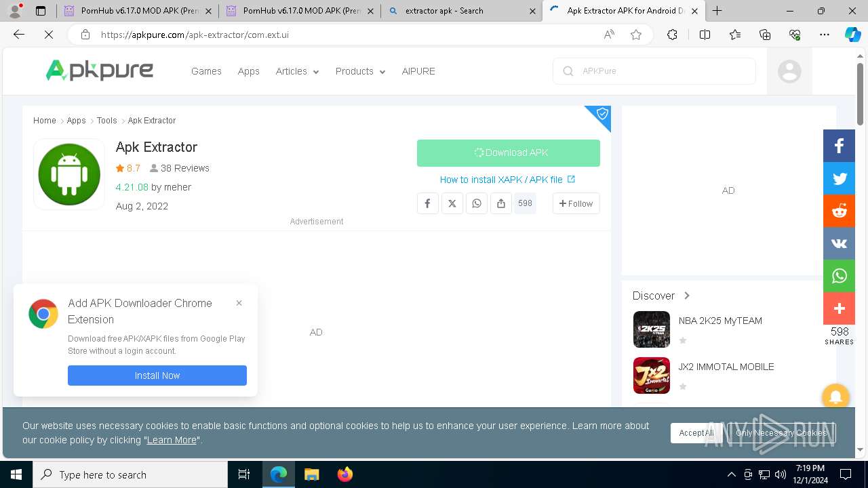
Task: Share via WhatsApp icon under Download APK
Action: point(477,203)
